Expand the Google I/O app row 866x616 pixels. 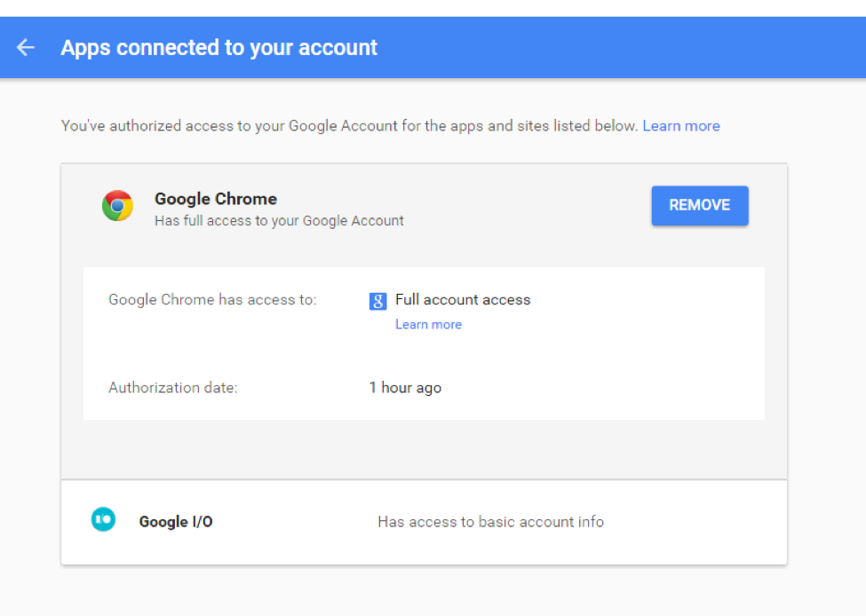coord(425,522)
